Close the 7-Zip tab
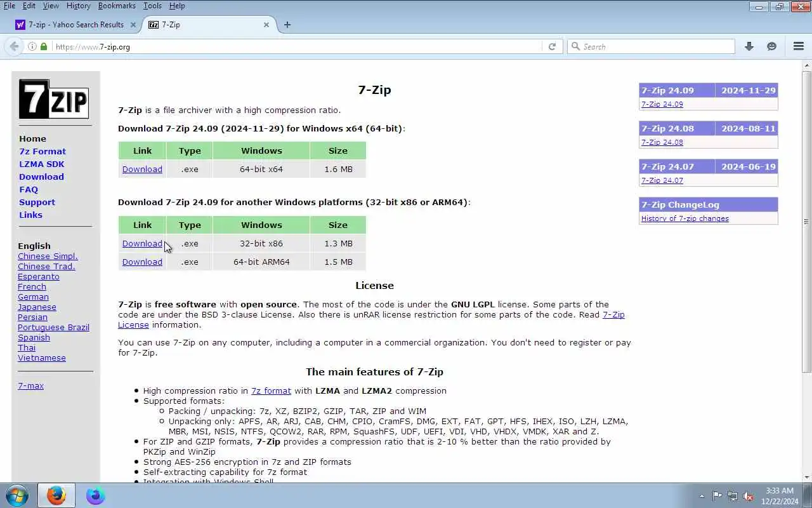 (x=266, y=25)
